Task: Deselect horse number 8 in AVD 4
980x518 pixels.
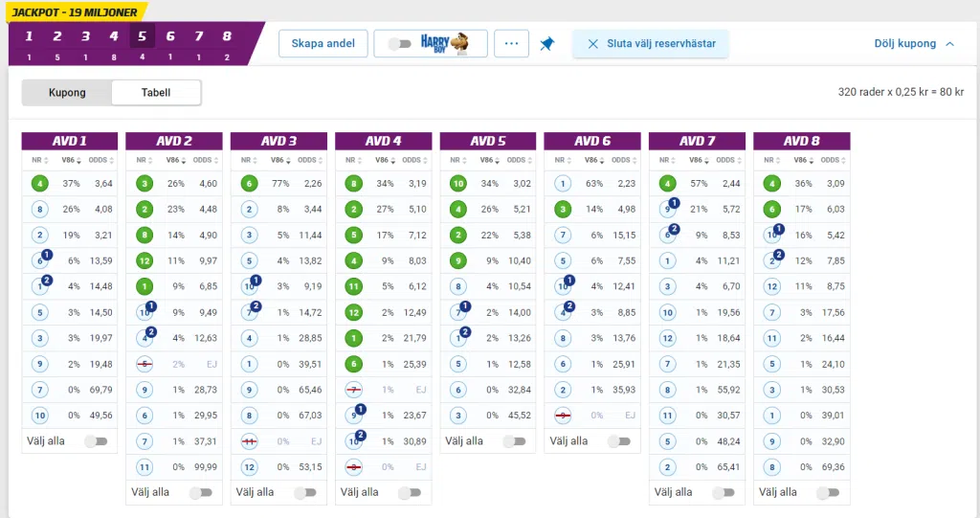Action: click(x=353, y=184)
